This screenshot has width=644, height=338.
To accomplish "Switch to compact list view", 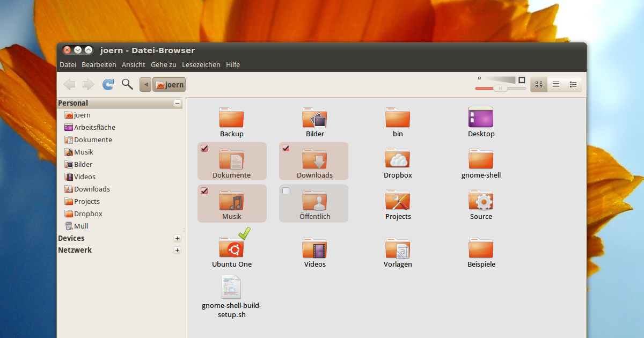I will click(573, 84).
